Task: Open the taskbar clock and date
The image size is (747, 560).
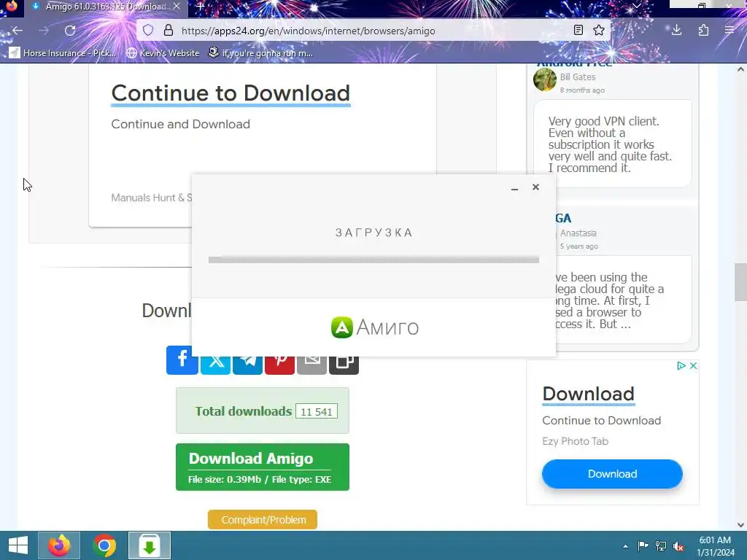Action: tap(715, 546)
